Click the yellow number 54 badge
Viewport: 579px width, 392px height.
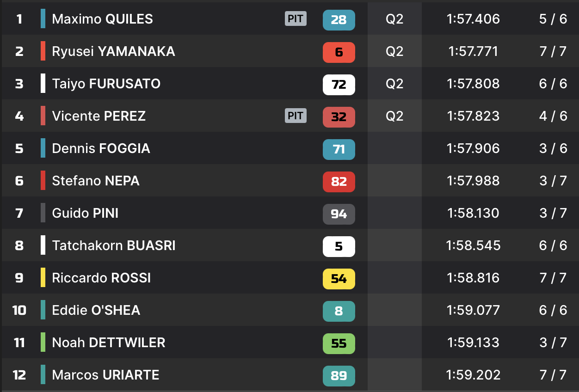pos(339,278)
